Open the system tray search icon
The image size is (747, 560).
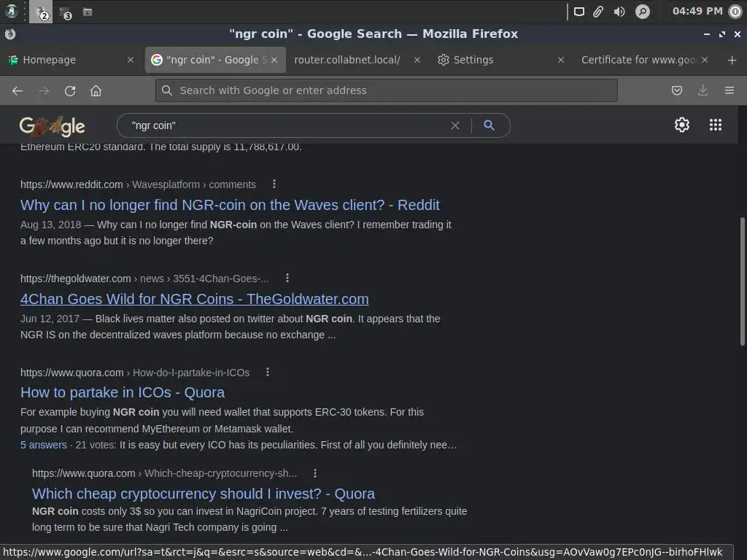coord(642,12)
